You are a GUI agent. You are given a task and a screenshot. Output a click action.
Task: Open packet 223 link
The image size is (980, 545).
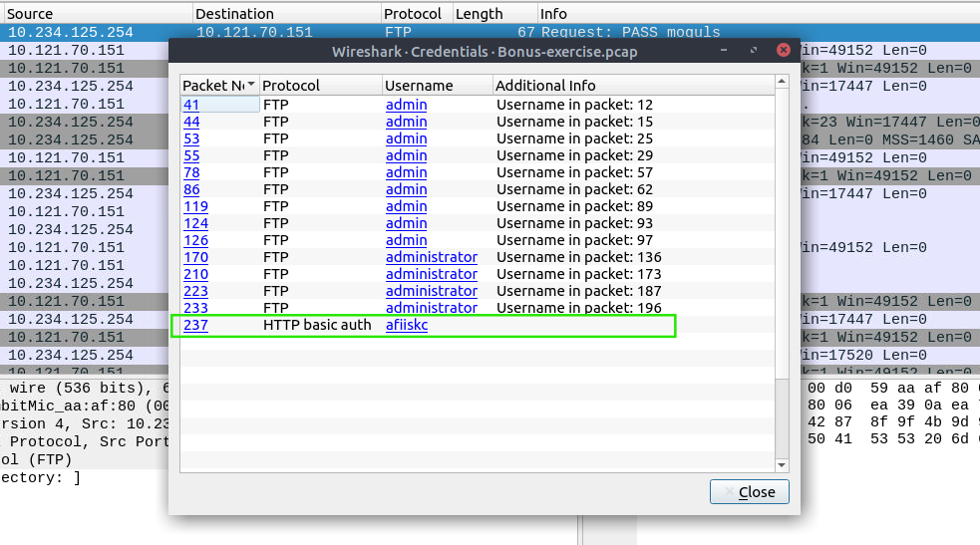click(195, 290)
